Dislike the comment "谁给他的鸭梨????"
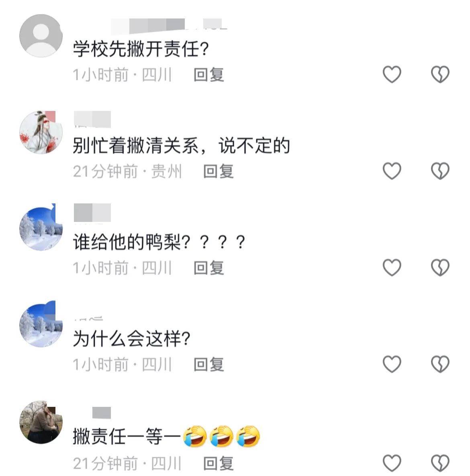This screenshot has height=476, width=470. [440, 267]
